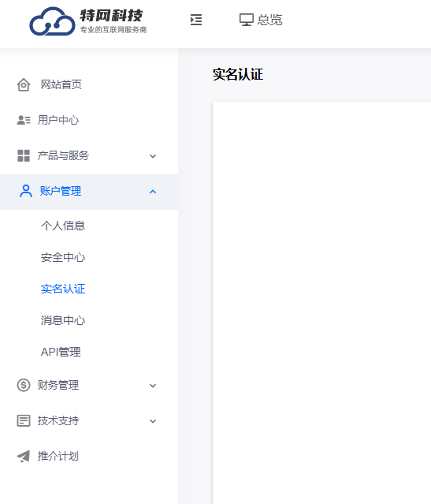Select 实名认证 in the sidebar
The height and width of the screenshot is (504, 431).
(x=63, y=289)
